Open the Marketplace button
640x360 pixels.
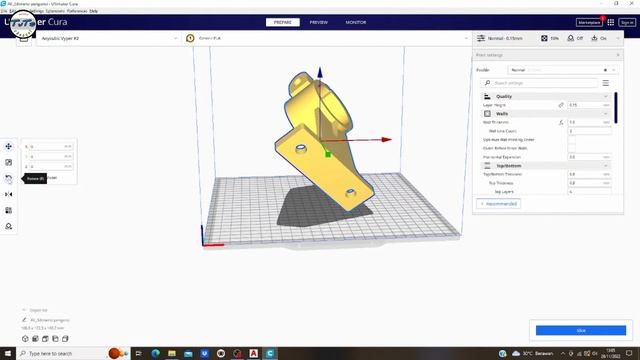pyautogui.click(x=589, y=22)
